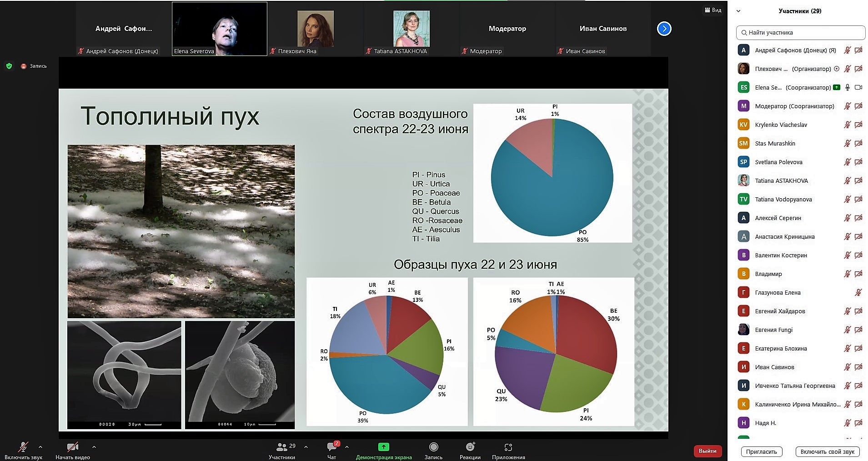Expand video options chevron beside Начать видео
Viewport: 868px width, 461px height.
click(94, 447)
